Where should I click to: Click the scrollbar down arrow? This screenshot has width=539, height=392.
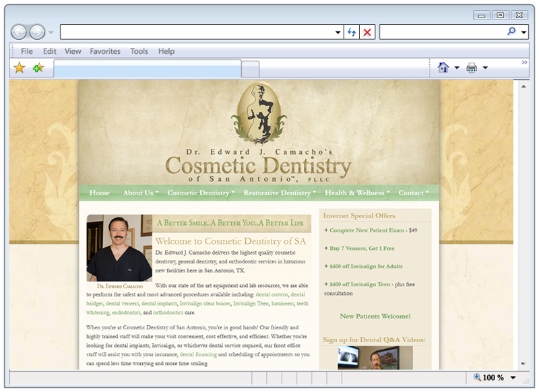pyautogui.click(x=524, y=364)
